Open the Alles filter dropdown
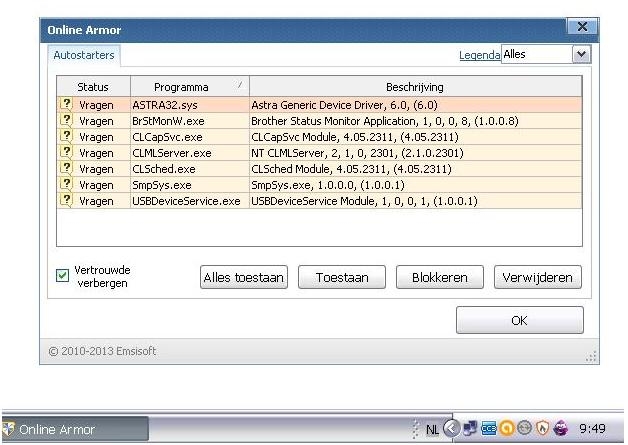628x445 pixels. click(582, 54)
